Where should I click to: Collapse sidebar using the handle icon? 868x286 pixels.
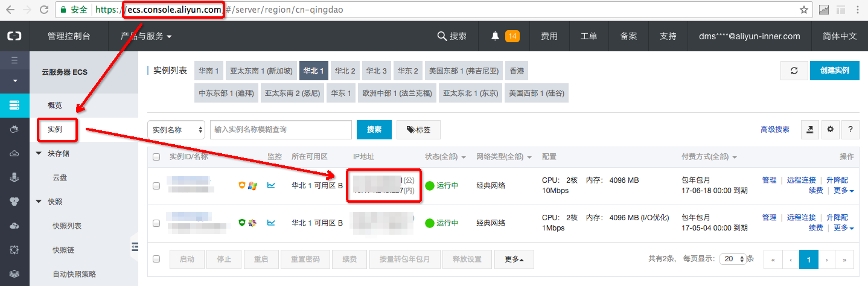click(x=135, y=246)
